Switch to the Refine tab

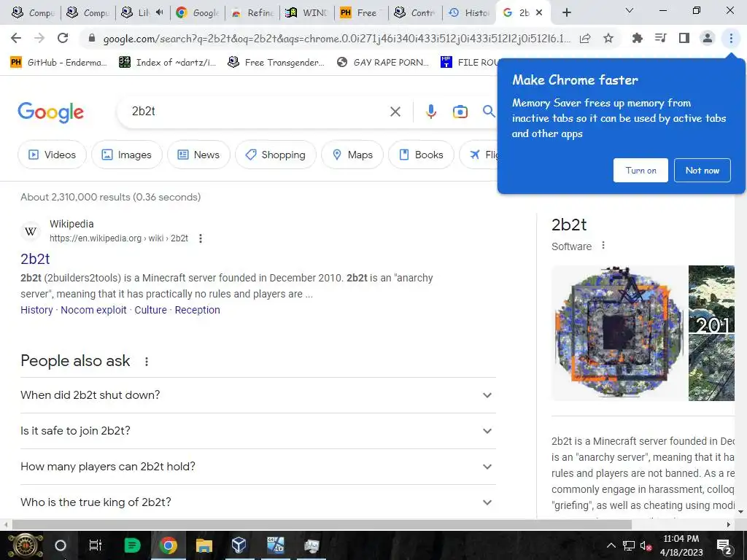click(251, 13)
